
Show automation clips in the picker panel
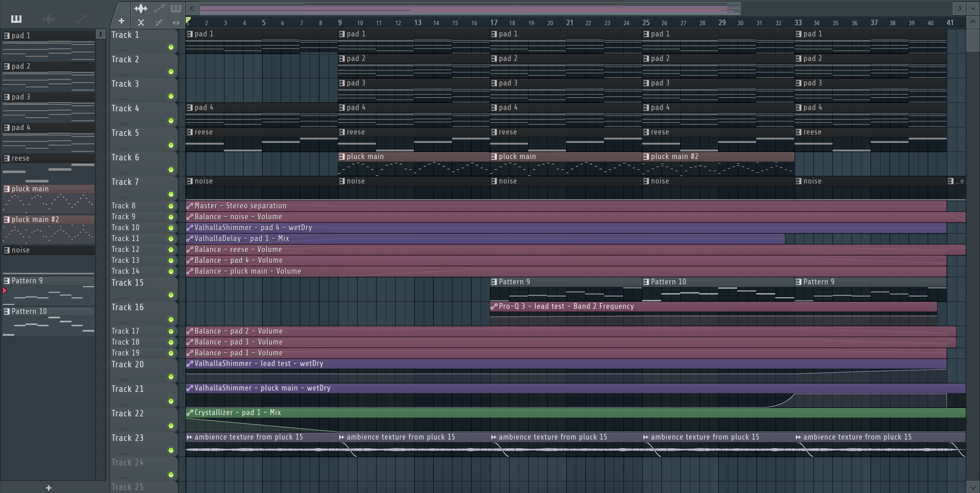tap(81, 19)
